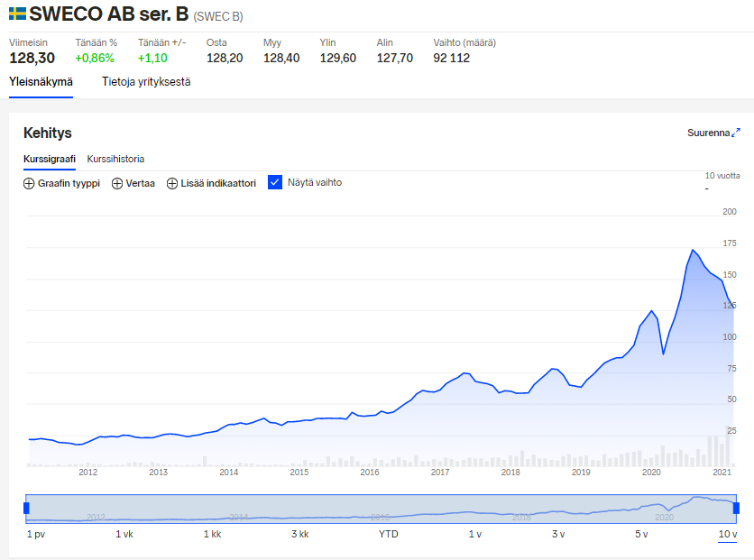Screen dimensions: 754x560
Task: Click the plus icon beside Graafin tyyppi
Action: (x=29, y=183)
